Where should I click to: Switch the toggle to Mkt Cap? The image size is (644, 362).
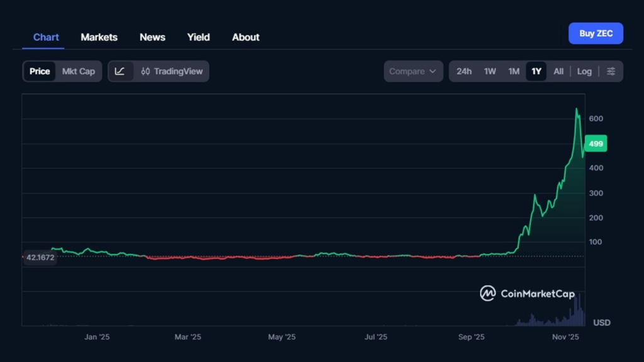coord(79,71)
